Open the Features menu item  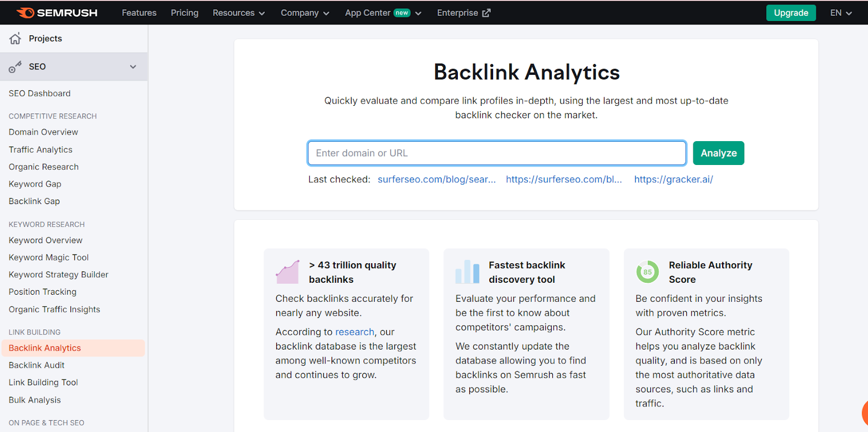(139, 12)
